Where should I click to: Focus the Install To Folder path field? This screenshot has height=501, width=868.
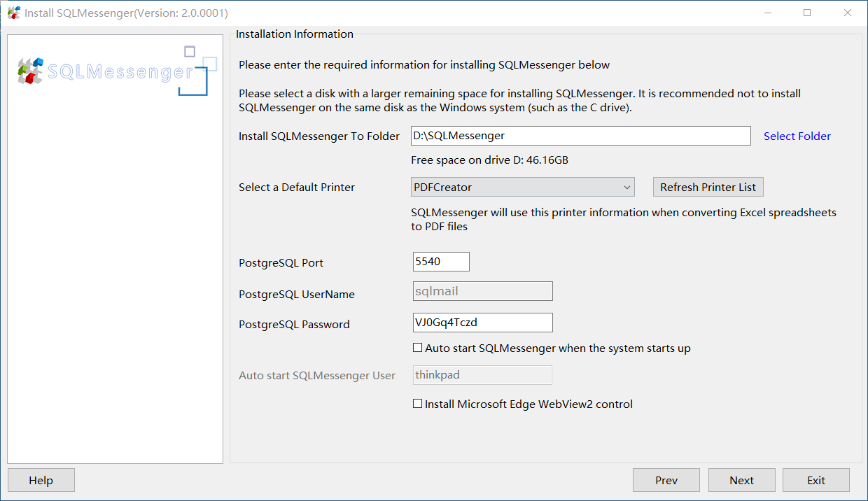pyautogui.click(x=581, y=136)
